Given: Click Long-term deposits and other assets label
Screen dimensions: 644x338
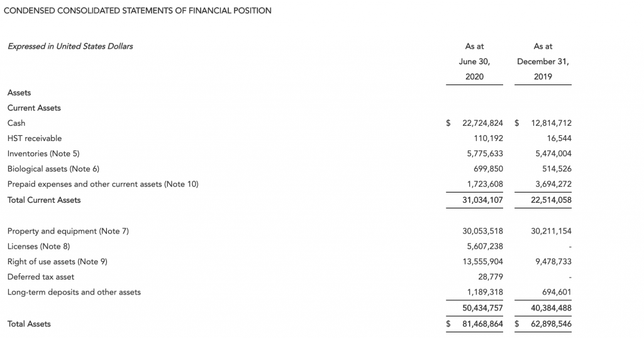Looking at the screenshot, I should [74, 292].
